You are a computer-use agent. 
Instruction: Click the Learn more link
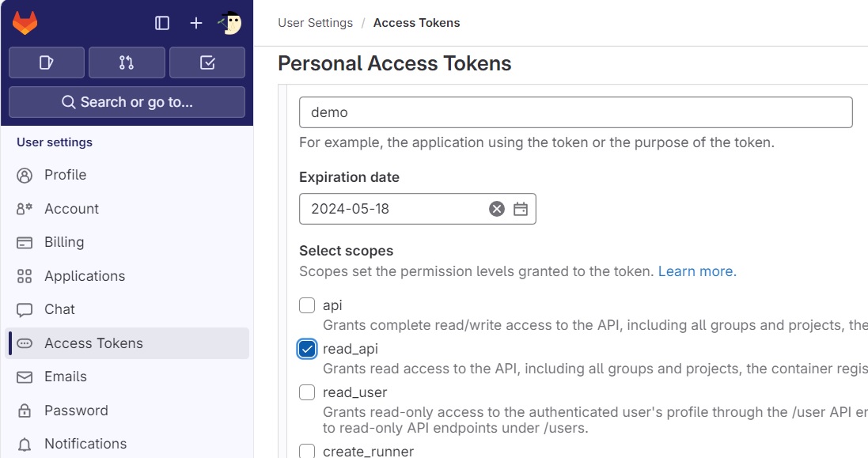pos(697,271)
